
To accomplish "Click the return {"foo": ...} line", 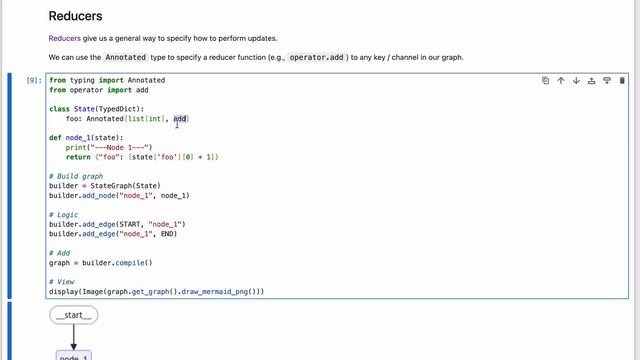I will (142, 157).
